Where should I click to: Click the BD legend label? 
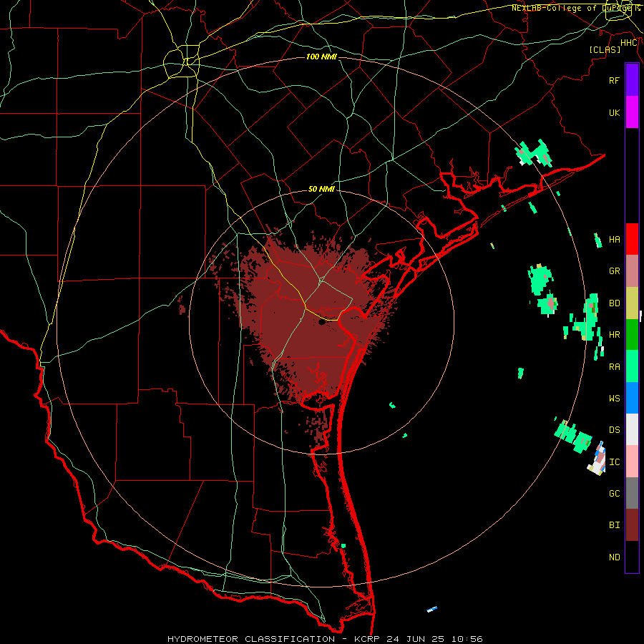click(x=615, y=303)
